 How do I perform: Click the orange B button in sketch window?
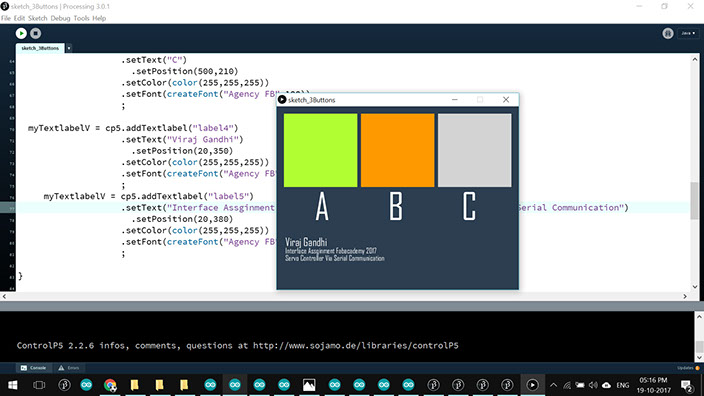[x=397, y=150]
